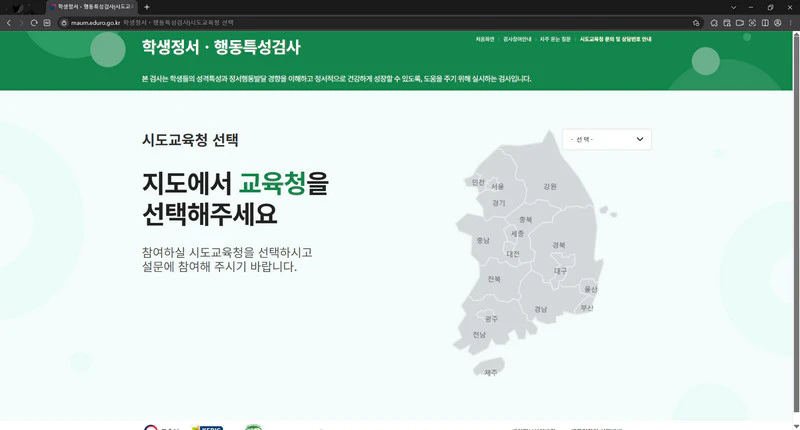Select 경기 region on the map
800x430 pixels.
pyautogui.click(x=498, y=203)
